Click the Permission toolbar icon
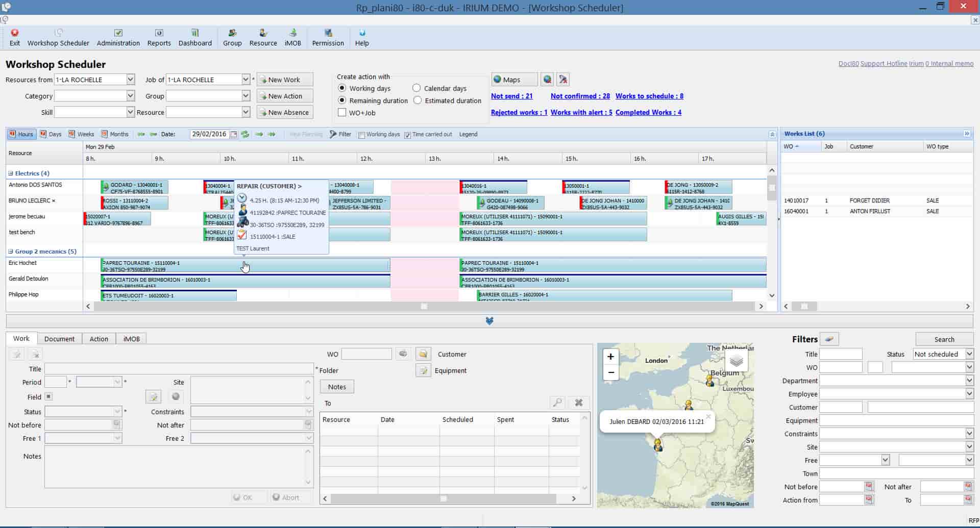Image resolution: width=980 pixels, height=528 pixels. coord(328,37)
